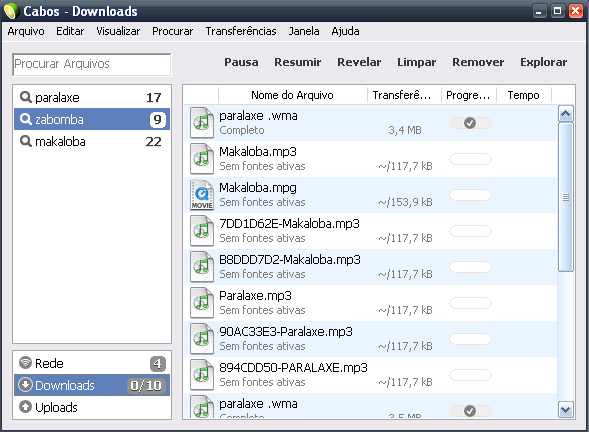Click the Limpar button
The width and height of the screenshot is (589, 432).
417,62
